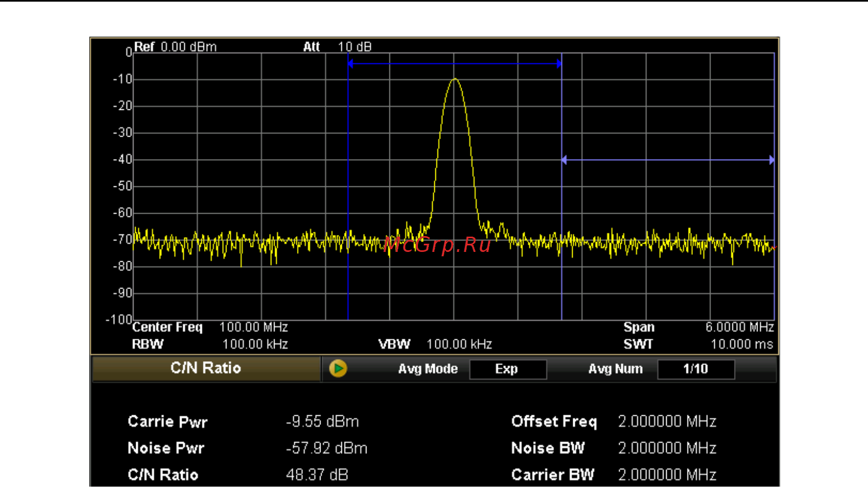
Task: Click the Center Freq label
Action: coord(167,327)
